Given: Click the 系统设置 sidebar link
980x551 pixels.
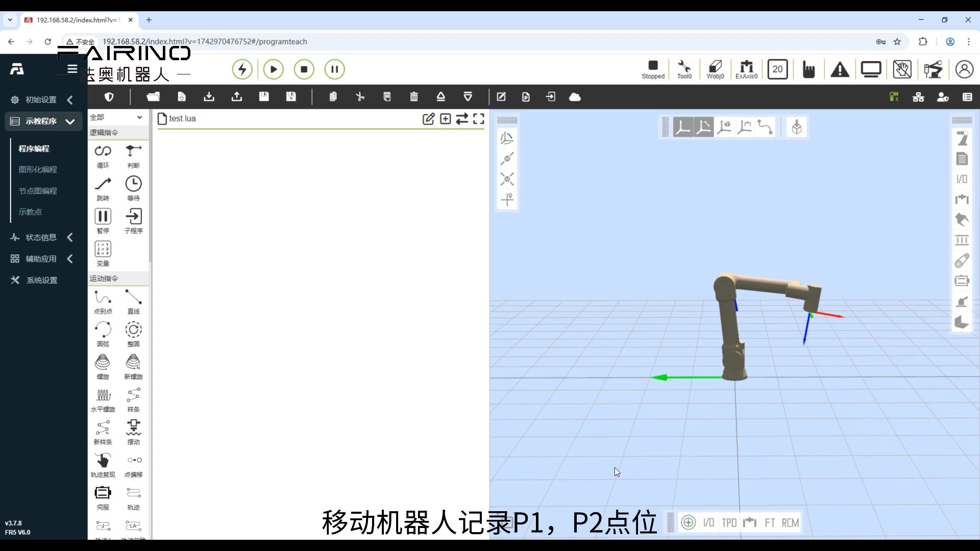Looking at the screenshot, I should (x=42, y=280).
